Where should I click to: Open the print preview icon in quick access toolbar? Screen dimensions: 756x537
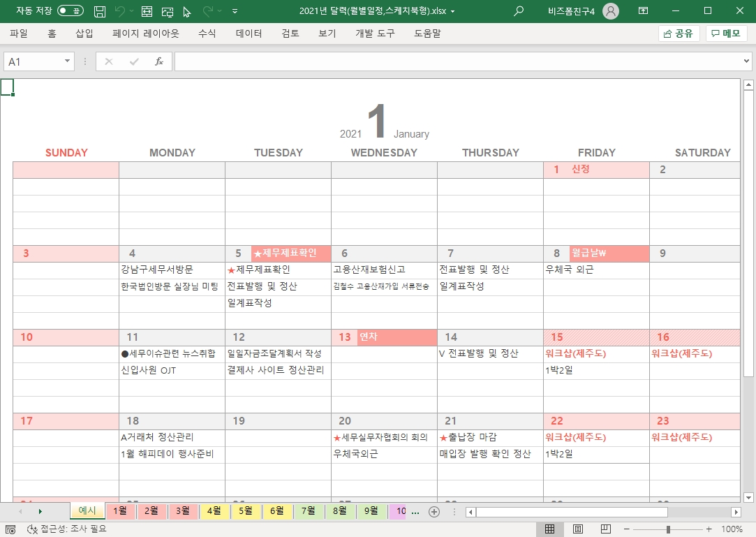tap(147, 11)
